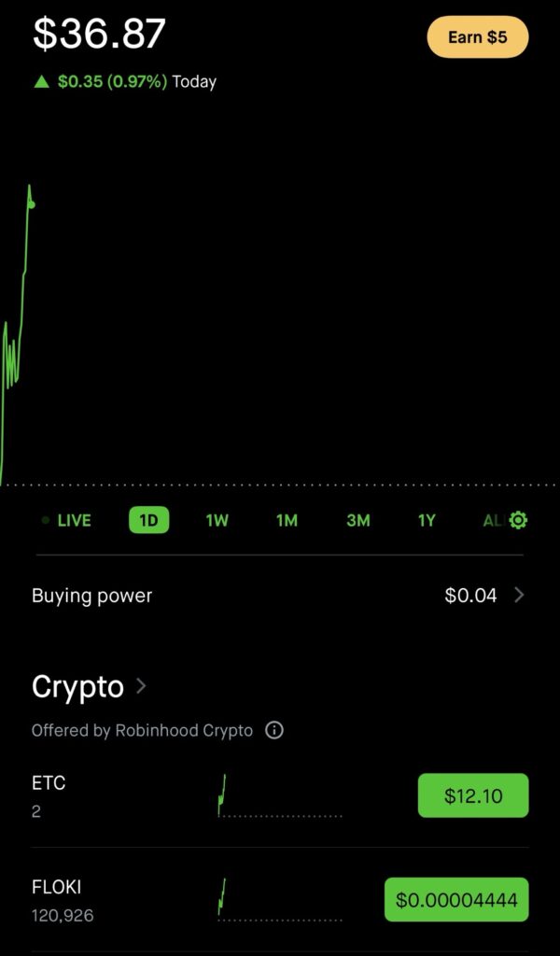Image resolution: width=560 pixels, height=956 pixels.
Task: Switch chart to 1Y range
Action: coord(427,520)
